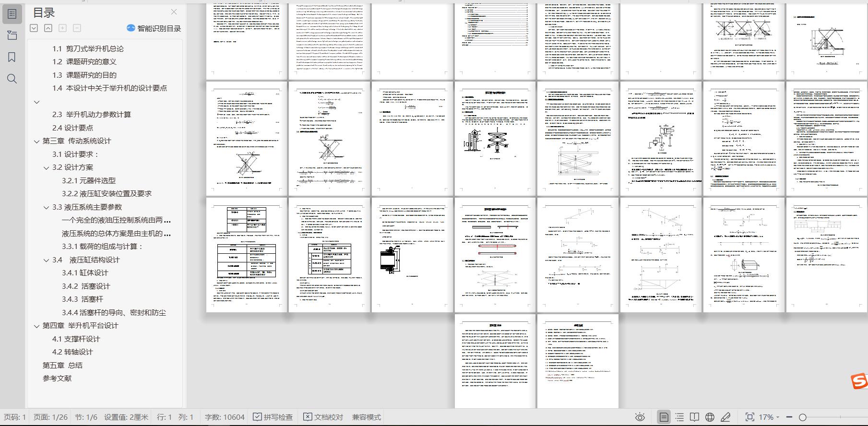Switch to web layout view

pos(710,417)
